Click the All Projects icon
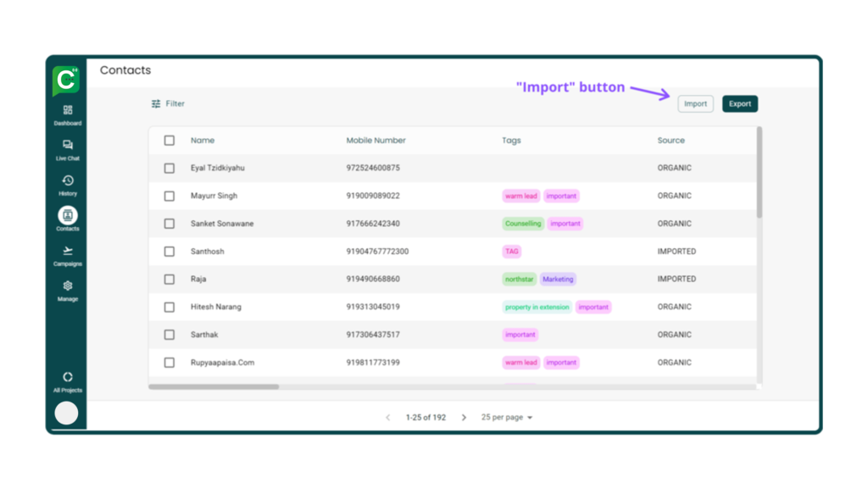The height and width of the screenshot is (488, 868). 68,378
